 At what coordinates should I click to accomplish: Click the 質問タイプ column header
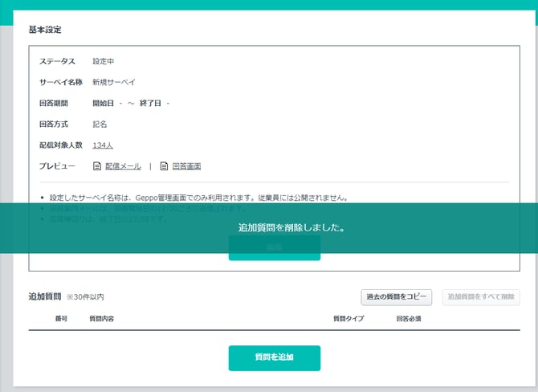point(348,319)
